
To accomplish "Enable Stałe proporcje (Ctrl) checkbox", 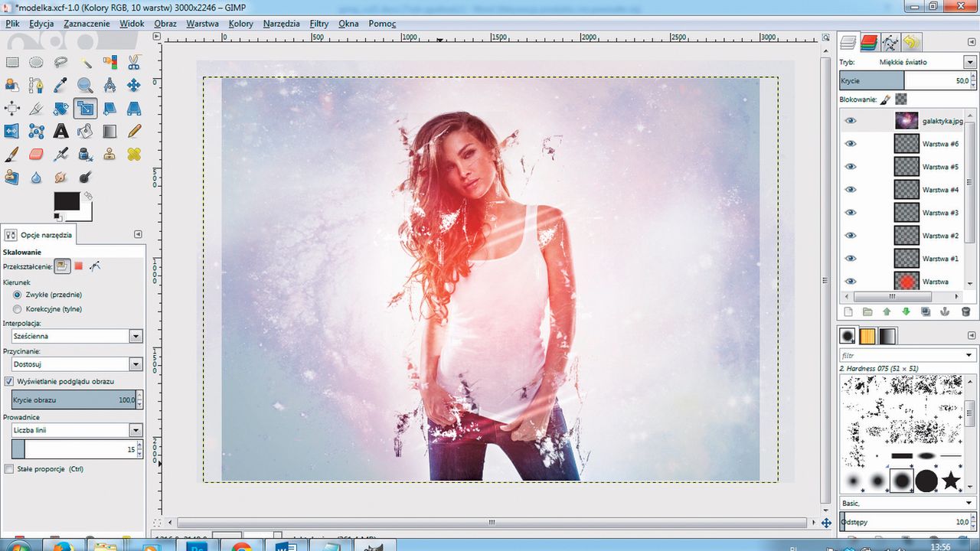I will (9, 468).
